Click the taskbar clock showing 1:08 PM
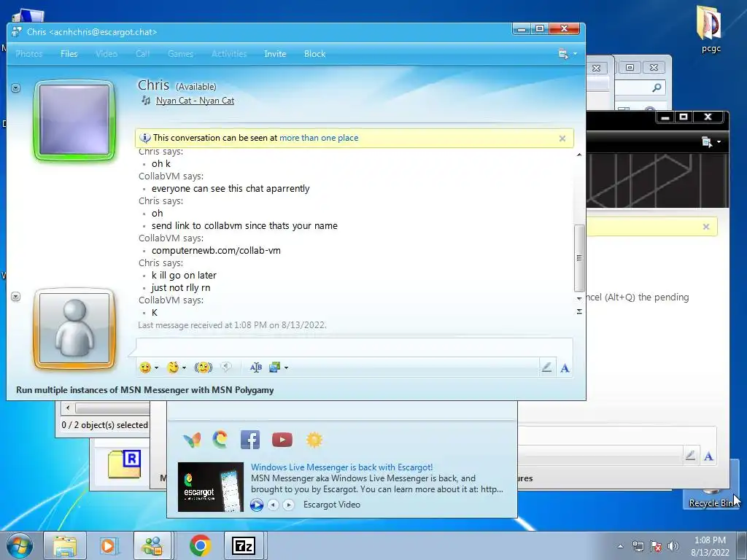Viewport: 747px width, 560px height. (x=710, y=546)
